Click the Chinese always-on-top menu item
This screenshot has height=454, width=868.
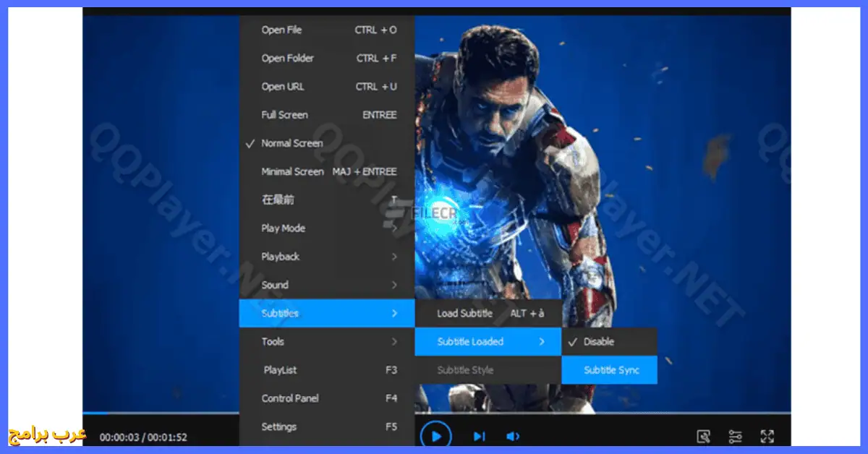click(327, 200)
